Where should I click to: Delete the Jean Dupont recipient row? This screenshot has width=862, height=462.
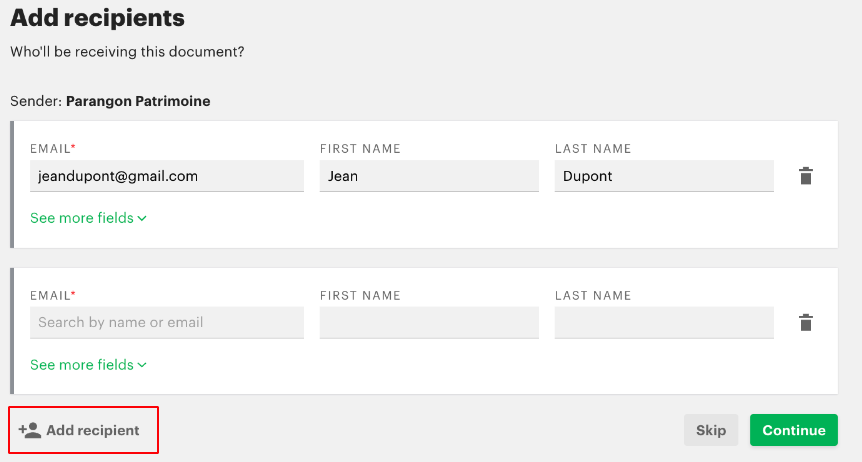pyautogui.click(x=805, y=176)
